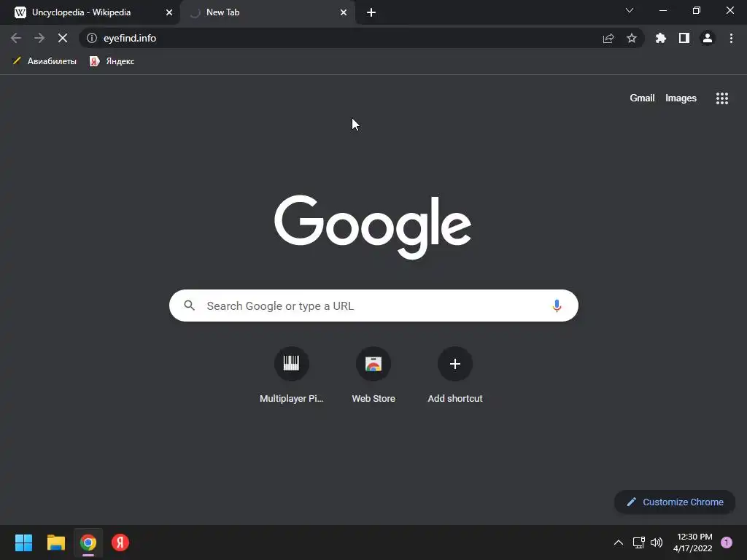The height and width of the screenshot is (560, 747).
Task: Open the Яндекс bookmark
Action: tap(112, 61)
